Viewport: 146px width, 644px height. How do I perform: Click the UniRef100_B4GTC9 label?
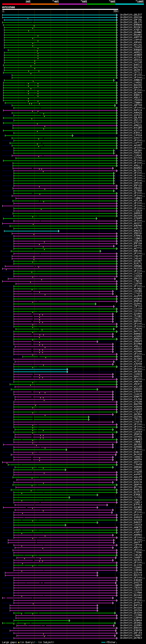tap(131, 575)
